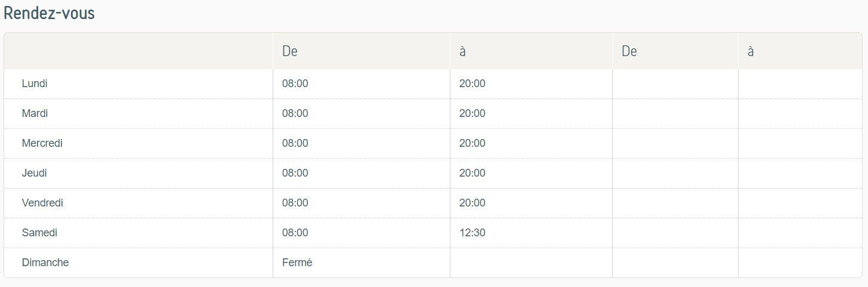The width and height of the screenshot is (868, 287).
Task: Click Lundi's 20:00 closing time
Action: click(472, 84)
